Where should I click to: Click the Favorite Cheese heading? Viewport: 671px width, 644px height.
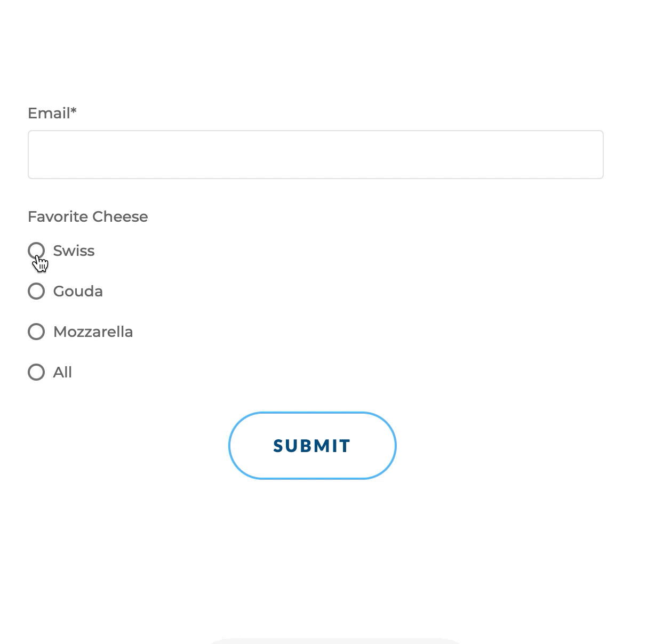pyautogui.click(x=88, y=216)
